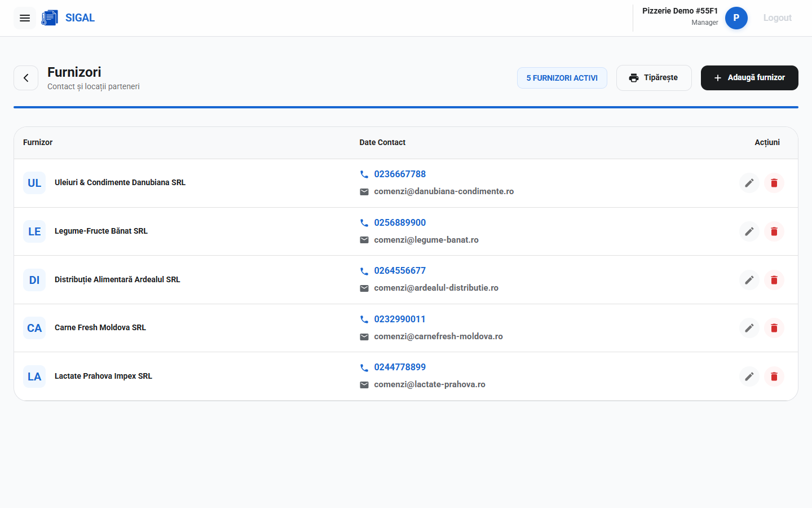This screenshot has height=508, width=812.
Task: Click the Furnizori page title
Action: click(74, 72)
